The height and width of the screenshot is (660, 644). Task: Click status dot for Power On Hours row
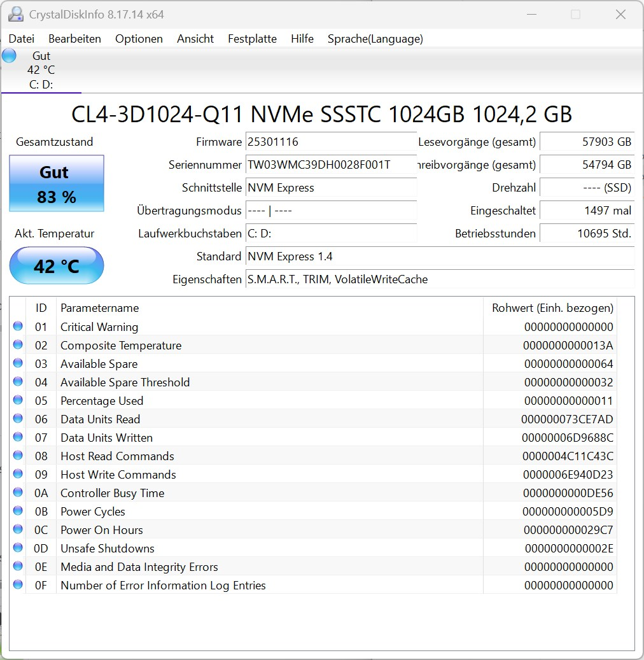pos(18,529)
